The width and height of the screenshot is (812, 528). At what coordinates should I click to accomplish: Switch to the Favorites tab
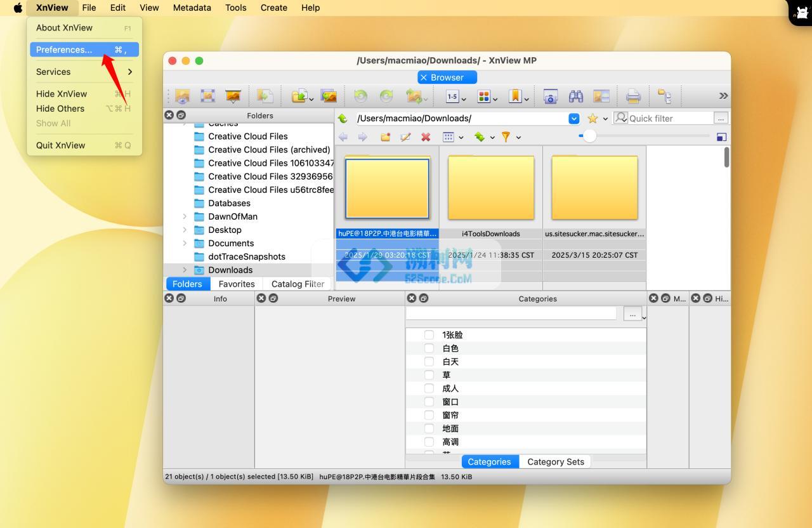237,284
